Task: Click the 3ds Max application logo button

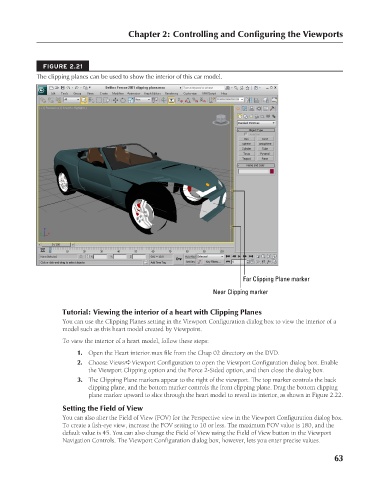Action: 42,90
